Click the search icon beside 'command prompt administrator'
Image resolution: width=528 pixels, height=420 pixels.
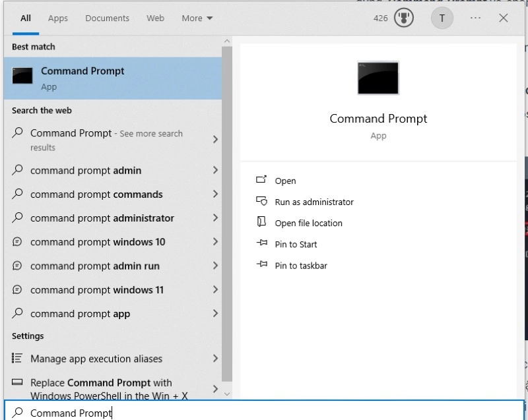(x=17, y=218)
